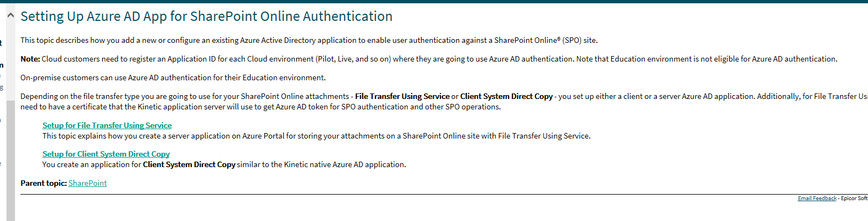Click bold 'Client System Direct Copy' before 'you set up'

coord(506,96)
